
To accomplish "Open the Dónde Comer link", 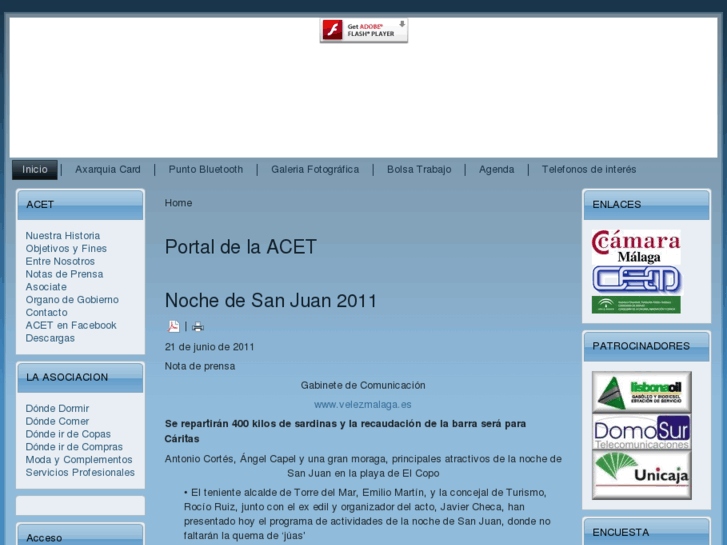I will 57,422.
